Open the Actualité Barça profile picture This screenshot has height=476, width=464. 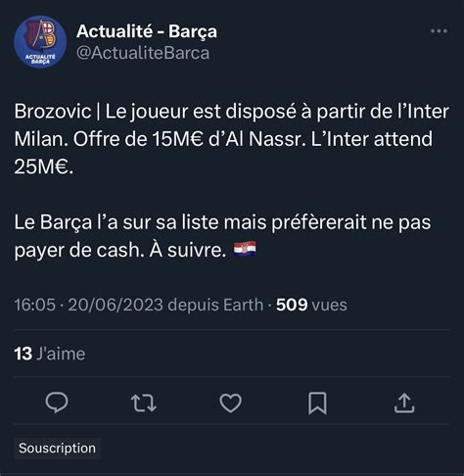40,42
